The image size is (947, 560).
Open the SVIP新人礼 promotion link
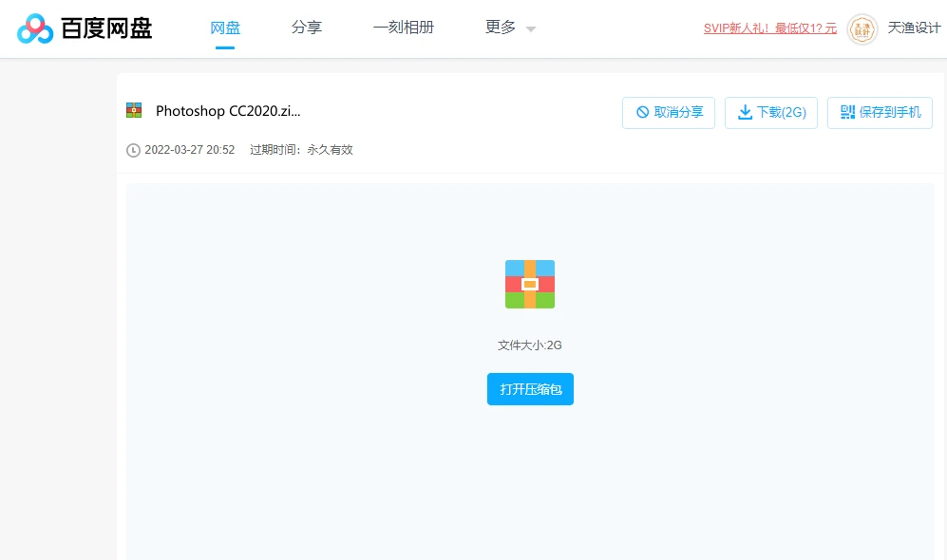coord(770,28)
